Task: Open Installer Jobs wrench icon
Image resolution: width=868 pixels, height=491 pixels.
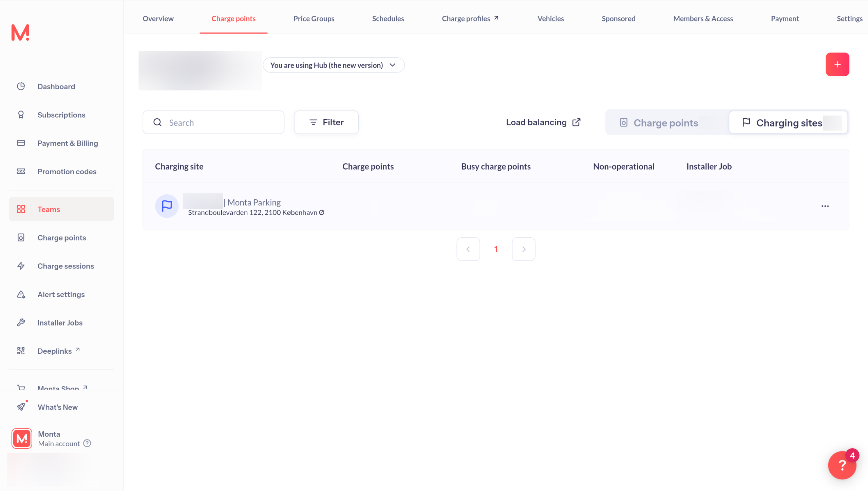Action: pos(21,322)
